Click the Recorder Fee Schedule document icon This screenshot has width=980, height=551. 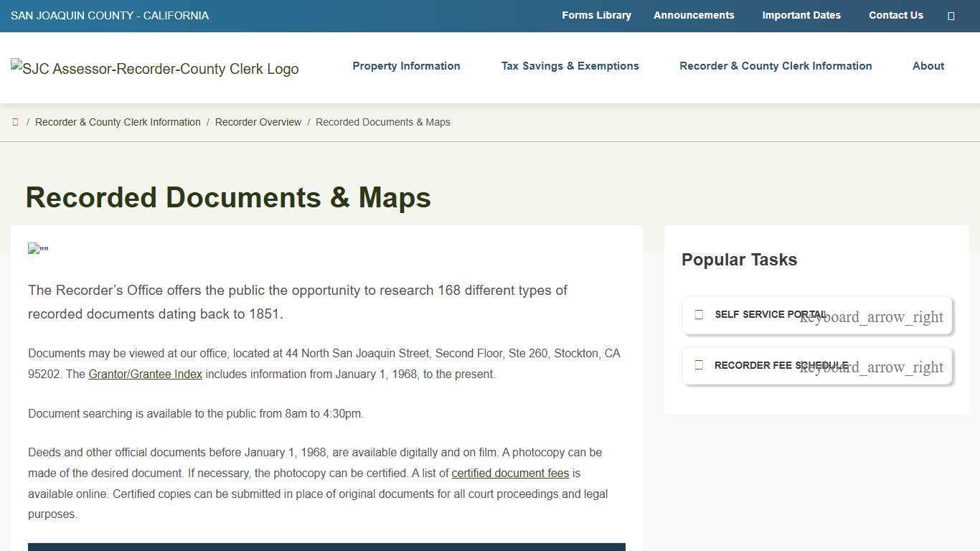tap(699, 364)
